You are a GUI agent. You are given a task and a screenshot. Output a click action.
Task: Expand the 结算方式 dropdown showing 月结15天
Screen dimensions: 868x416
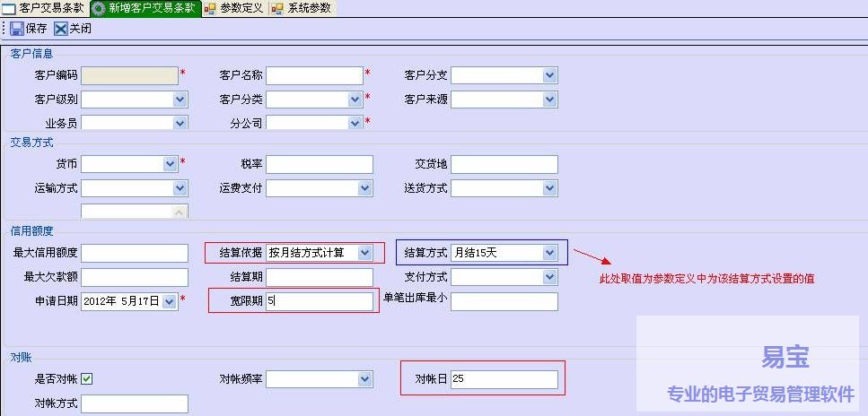coord(549,253)
